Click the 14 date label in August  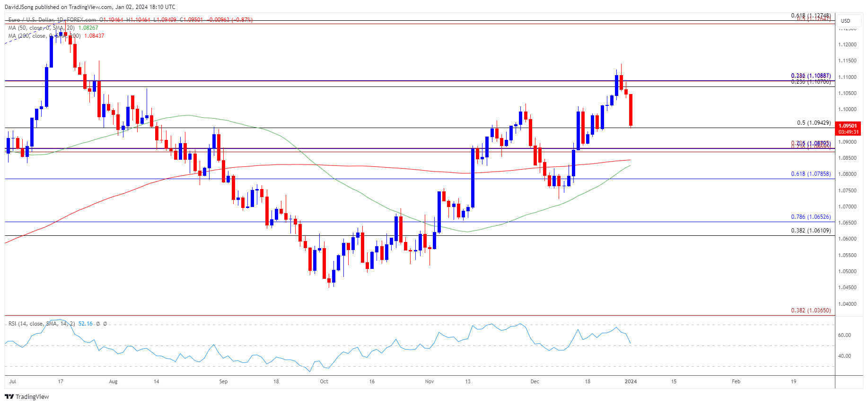tap(156, 381)
